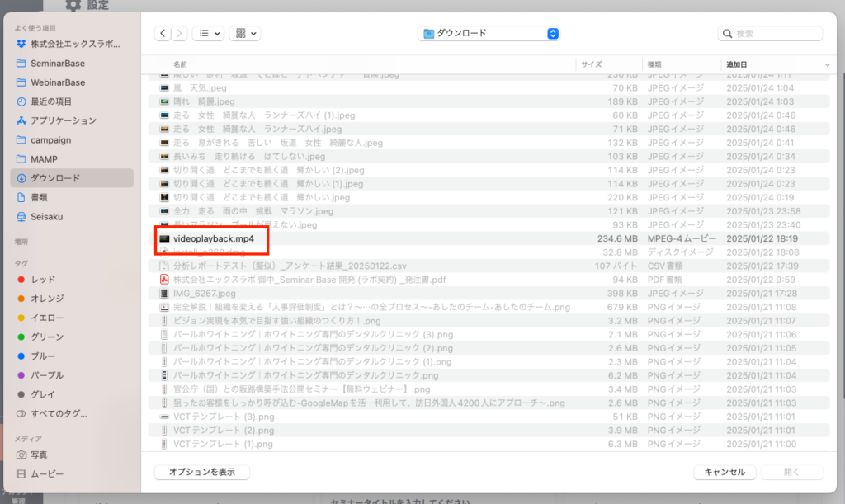Click the forward navigation arrow

(180, 34)
